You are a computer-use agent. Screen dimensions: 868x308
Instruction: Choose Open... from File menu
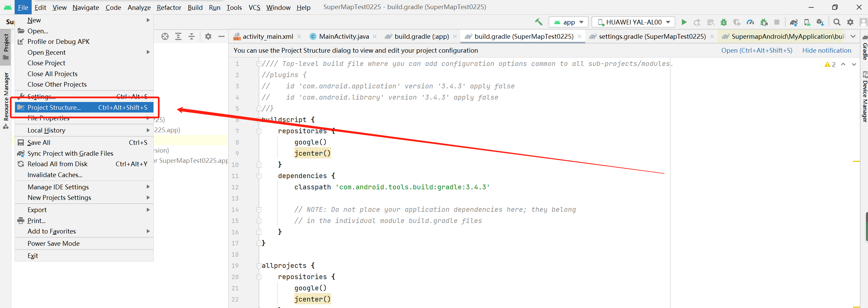tap(84, 31)
